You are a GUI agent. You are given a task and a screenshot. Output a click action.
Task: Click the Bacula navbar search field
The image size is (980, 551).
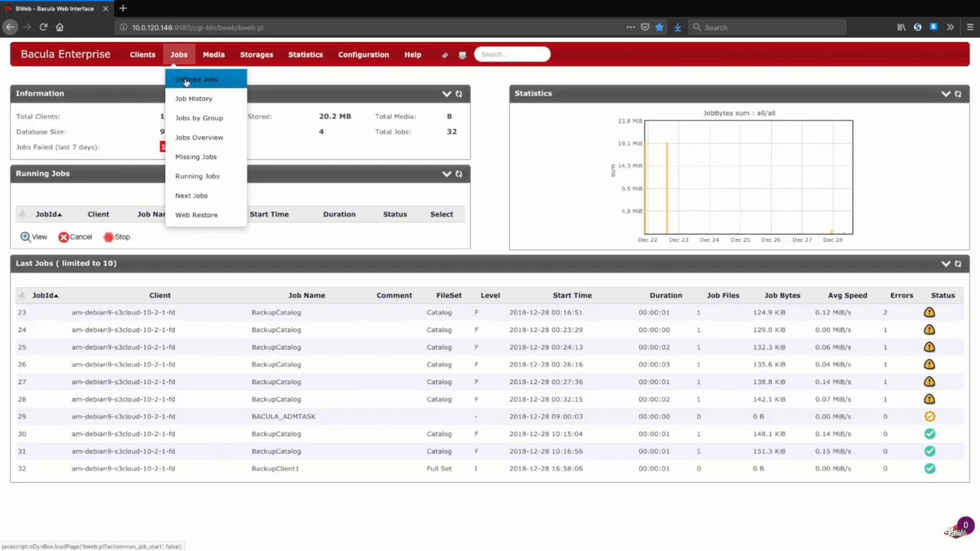(x=512, y=54)
